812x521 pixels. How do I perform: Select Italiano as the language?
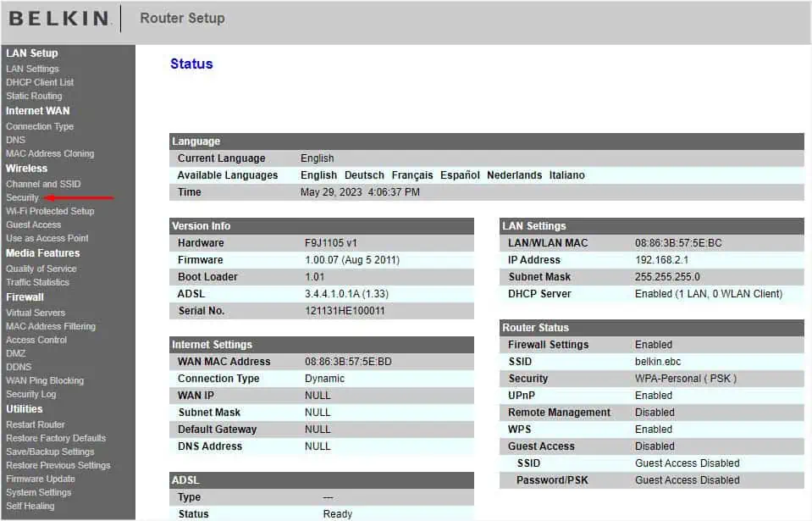(566, 175)
